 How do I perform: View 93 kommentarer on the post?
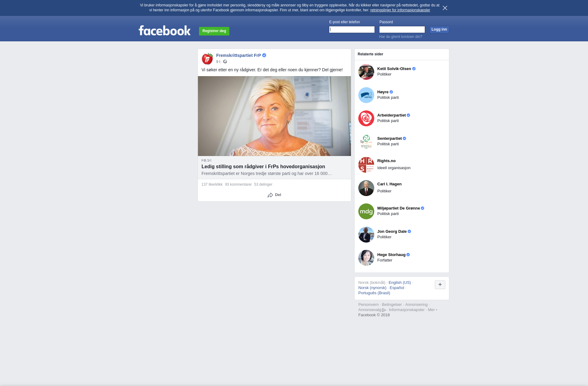[x=238, y=184]
